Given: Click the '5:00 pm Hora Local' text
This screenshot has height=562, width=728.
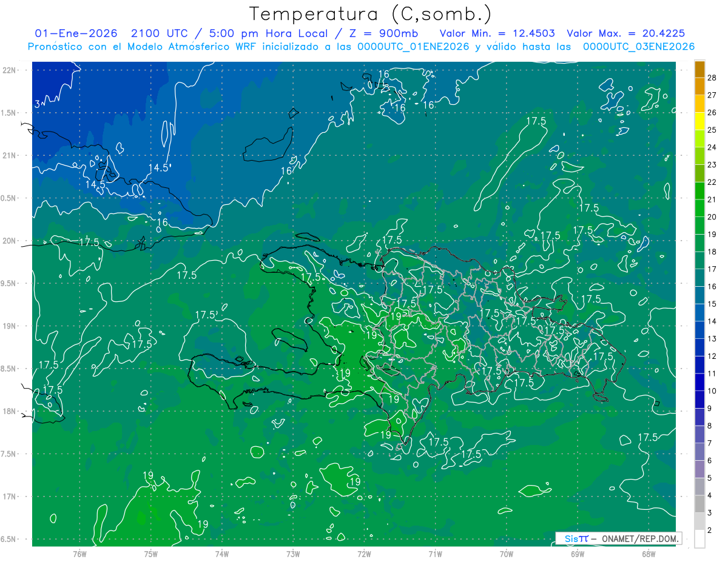Looking at the screenshot, I should tap(268, 33).
